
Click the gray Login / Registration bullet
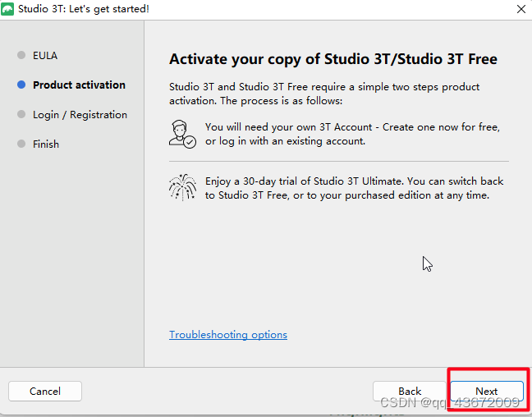21,114
